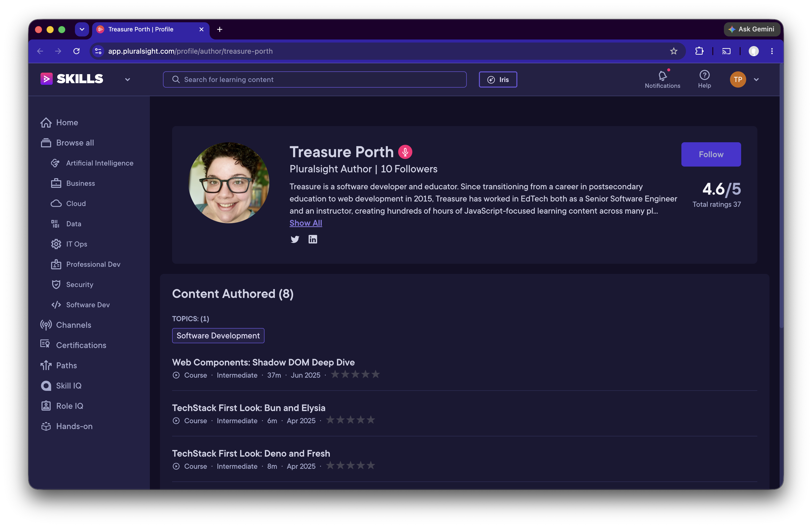
Task: Click the Software Dev code icon
Action: (56, 305)
